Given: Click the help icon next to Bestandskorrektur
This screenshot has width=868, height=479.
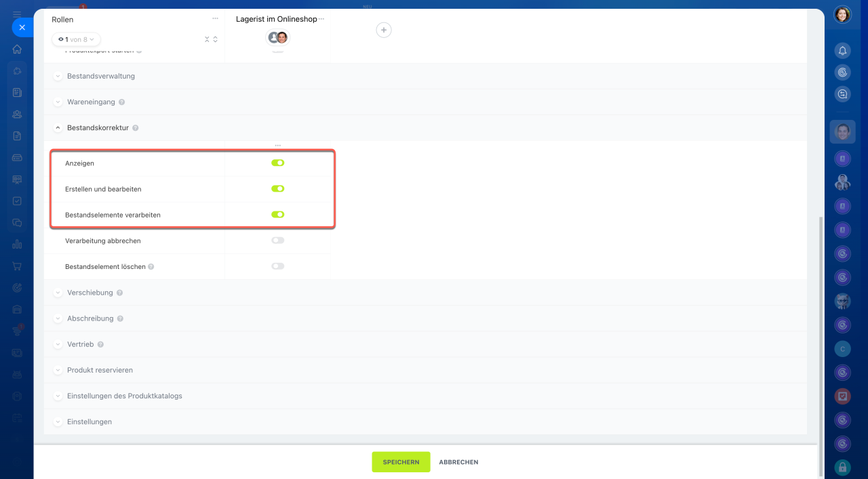Looking at the screenshot, I should (136, 128).
